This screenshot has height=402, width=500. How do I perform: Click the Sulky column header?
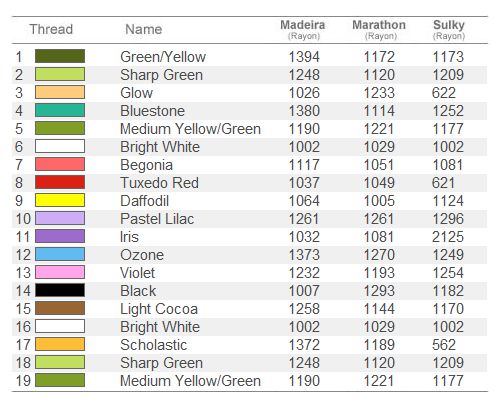449,30
